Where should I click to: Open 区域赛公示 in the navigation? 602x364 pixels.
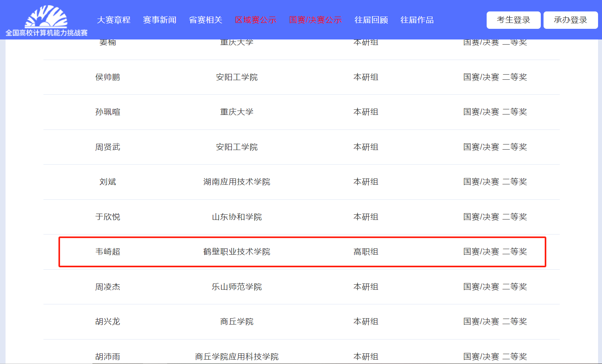click(x=256, y=20)
